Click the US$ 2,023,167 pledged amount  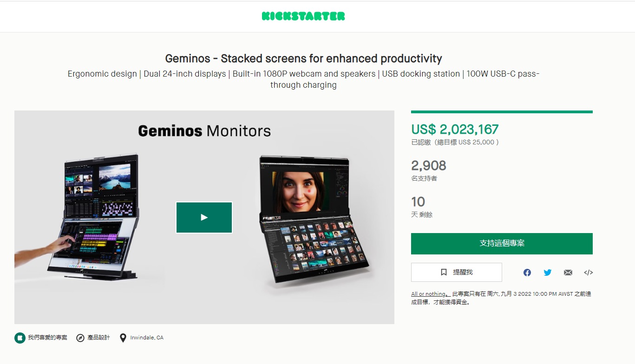(x=455, y=129)
